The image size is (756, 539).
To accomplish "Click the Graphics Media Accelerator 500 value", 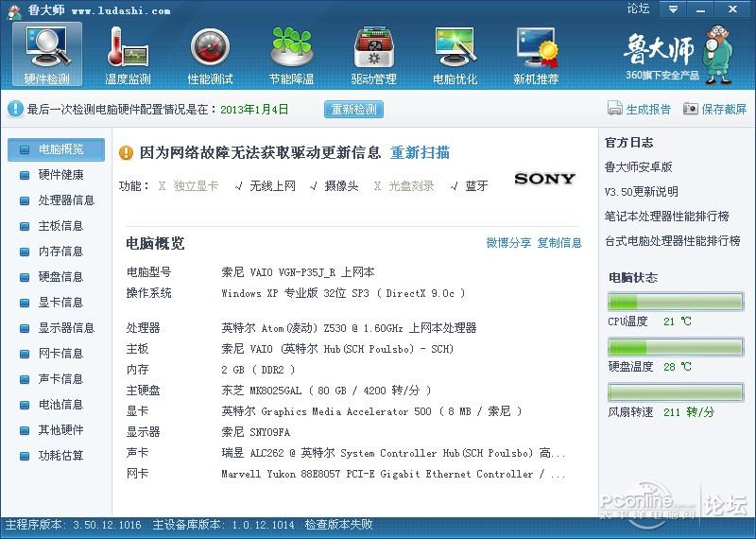I will [x=371, y=411].
